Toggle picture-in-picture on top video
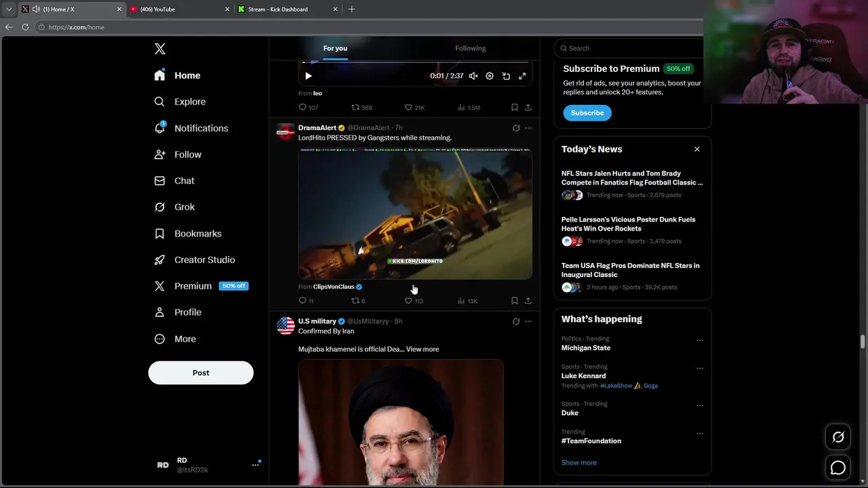Screen dimensions: 868x488 point(506,76)
